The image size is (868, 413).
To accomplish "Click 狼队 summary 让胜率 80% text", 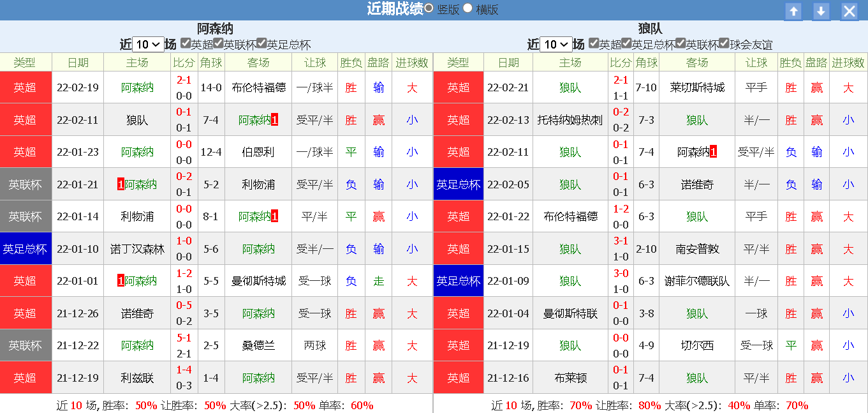I will tap(627, 405).
